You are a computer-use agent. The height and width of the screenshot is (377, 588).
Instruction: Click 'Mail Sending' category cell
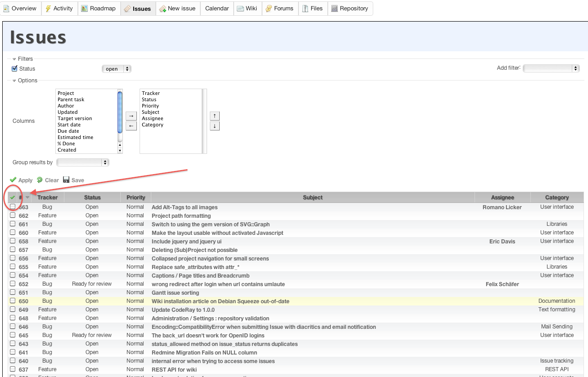click(x=557, y=327)
